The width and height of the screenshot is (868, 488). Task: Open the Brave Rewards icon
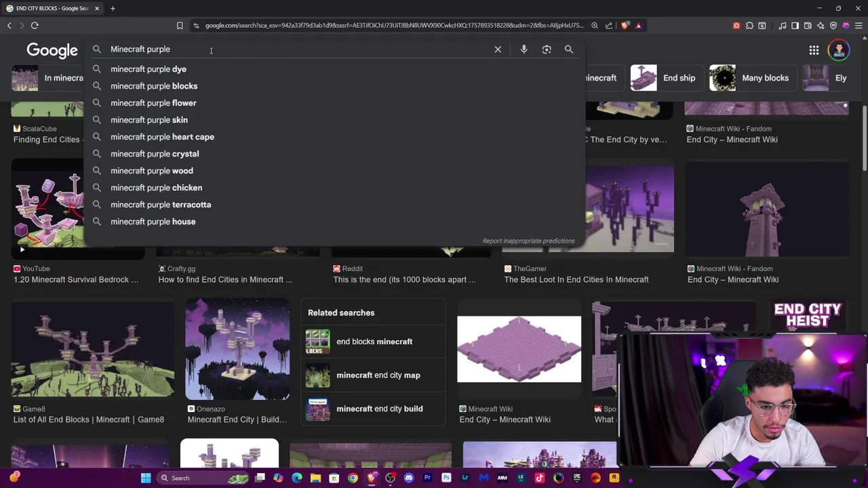(639, 26)
